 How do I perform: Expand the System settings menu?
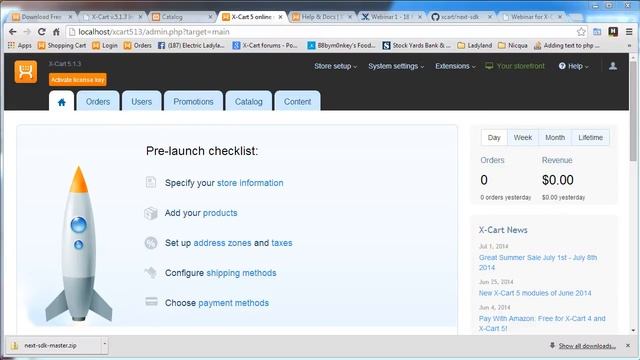click(396, 66)
